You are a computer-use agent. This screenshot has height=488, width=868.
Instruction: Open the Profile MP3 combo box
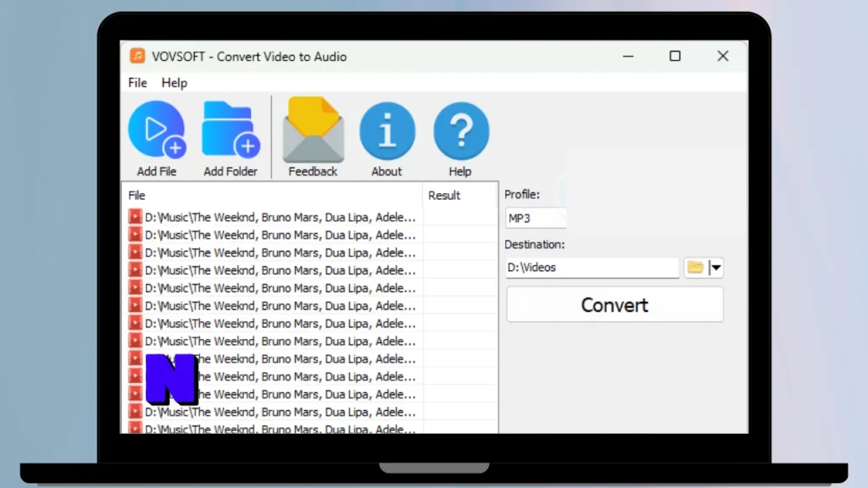coord(536,218)
